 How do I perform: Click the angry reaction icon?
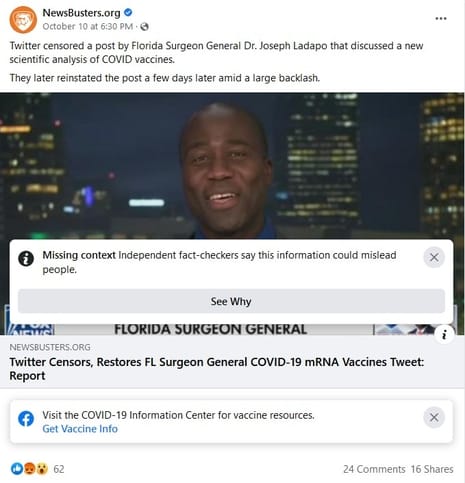pos(30,469)
